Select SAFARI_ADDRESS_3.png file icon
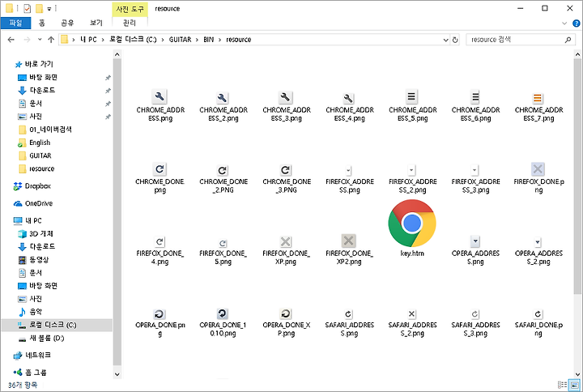This screenshot has width=583, height=392. point(474,314)
